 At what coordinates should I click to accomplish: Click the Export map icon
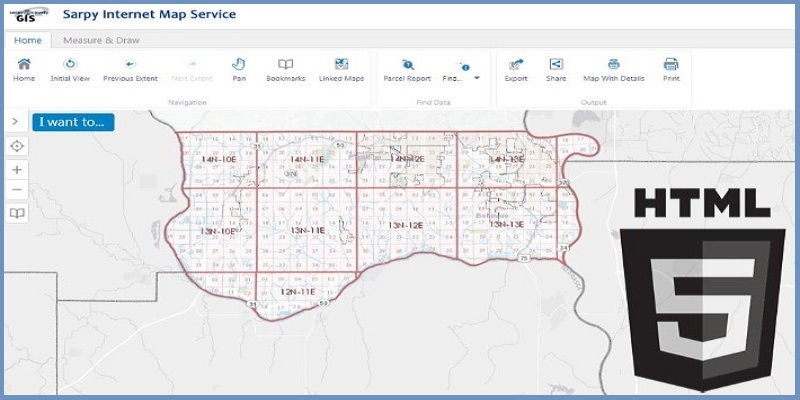516,64
